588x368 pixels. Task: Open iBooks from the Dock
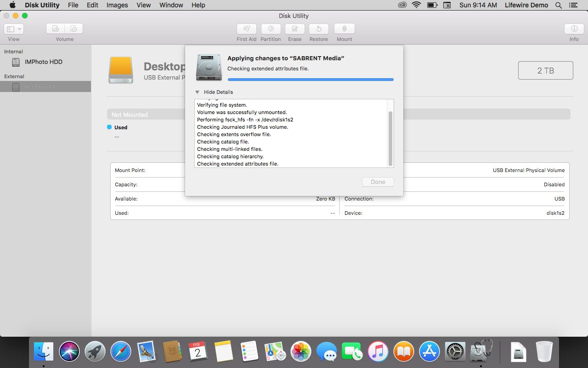pyautogui.click(x=404, y=352)
